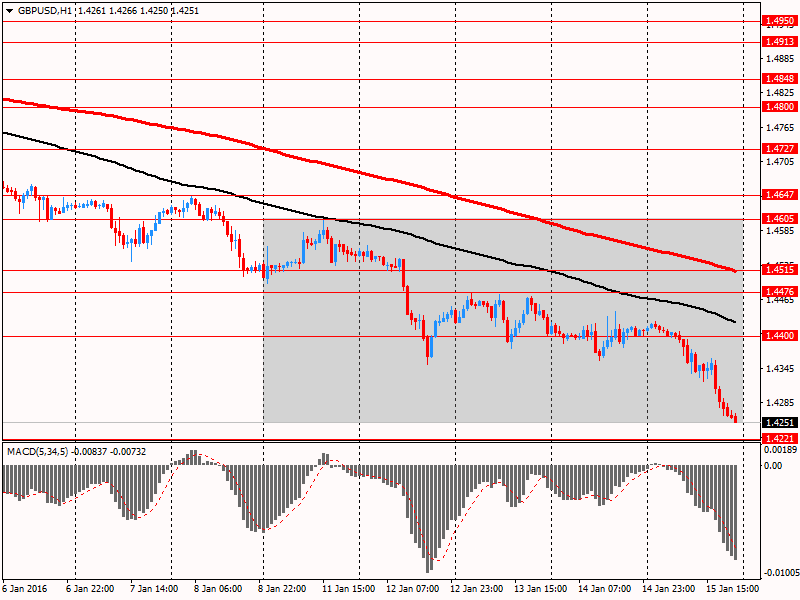Image resolution: width=800 pixels, height=600 pixels.
Task: Select the red 1.4848 price level label
Action: pyautogui.click(x=779, y=79)
